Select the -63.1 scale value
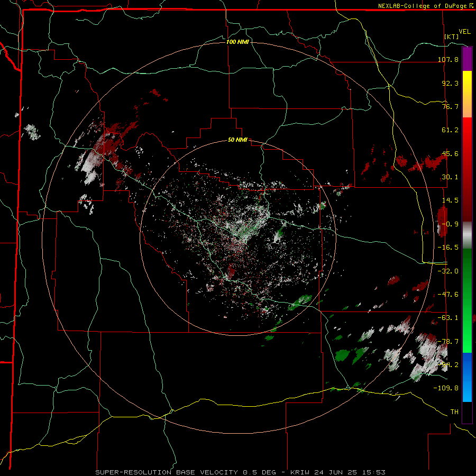The width and height of the screenshot is (476, 476). tap(448, 318)
